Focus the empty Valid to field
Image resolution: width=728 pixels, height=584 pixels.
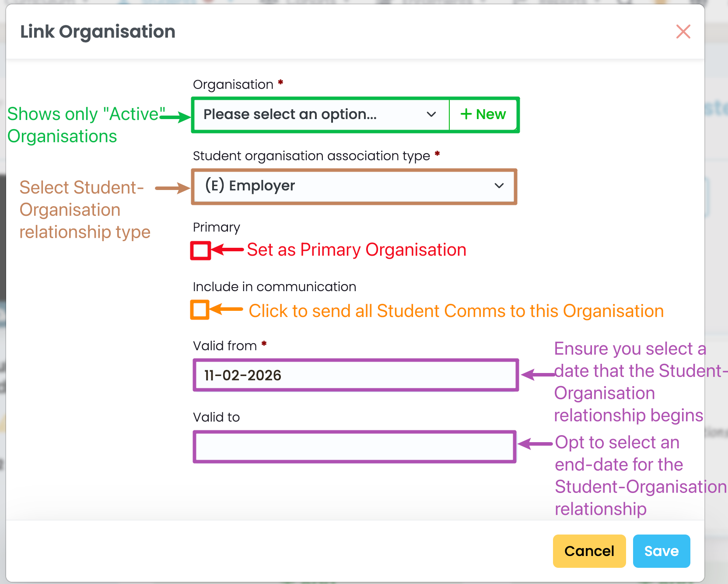354,447
